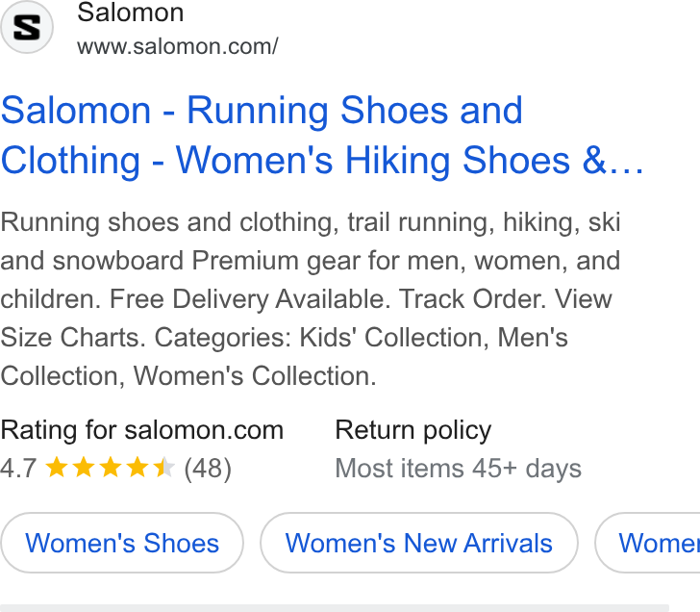Click the 4.7 rating number
The width and height of the screenshot is (700, 612).
(19, 469)
